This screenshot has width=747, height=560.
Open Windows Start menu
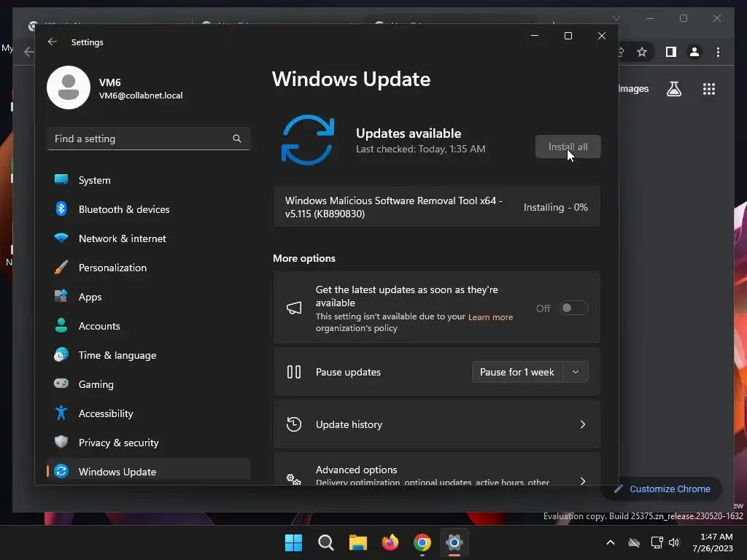293,542
